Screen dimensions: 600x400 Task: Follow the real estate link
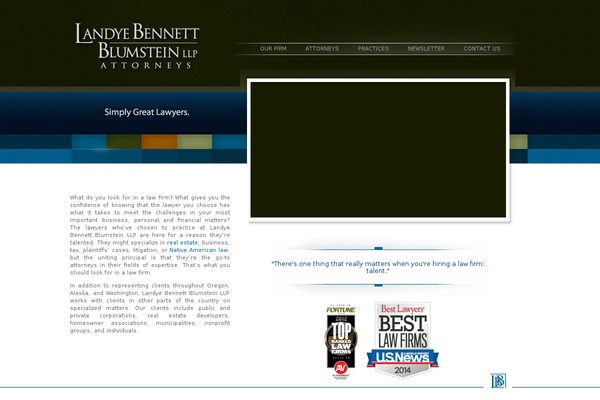(183, 243)
